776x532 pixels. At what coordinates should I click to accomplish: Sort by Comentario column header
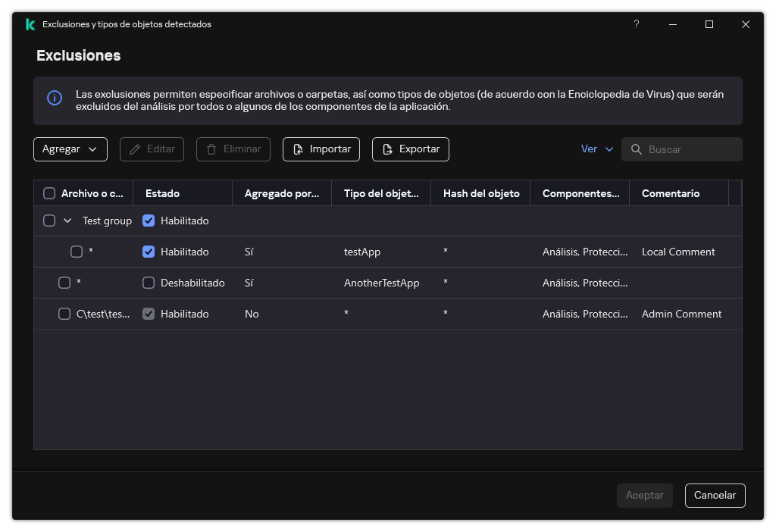click(x=670, y=193)
